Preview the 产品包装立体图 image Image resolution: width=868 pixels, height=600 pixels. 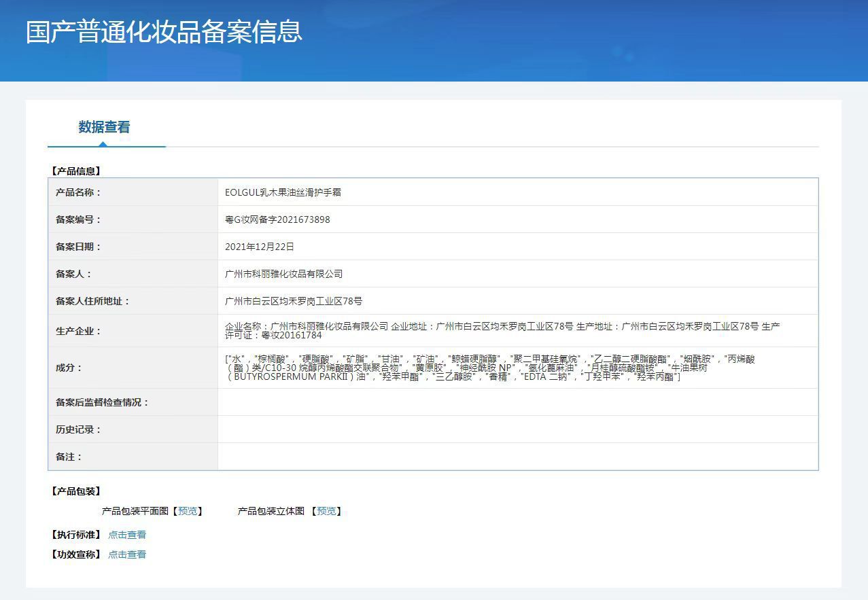tap(326, 511)
